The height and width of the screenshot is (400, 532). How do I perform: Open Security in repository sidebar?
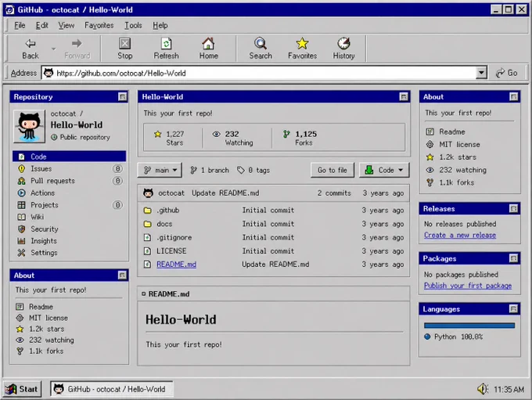click(69, 229)
